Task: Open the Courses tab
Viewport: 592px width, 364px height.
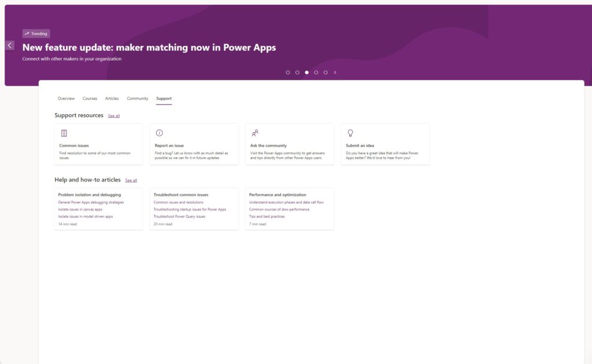Action: pos(90,99)
